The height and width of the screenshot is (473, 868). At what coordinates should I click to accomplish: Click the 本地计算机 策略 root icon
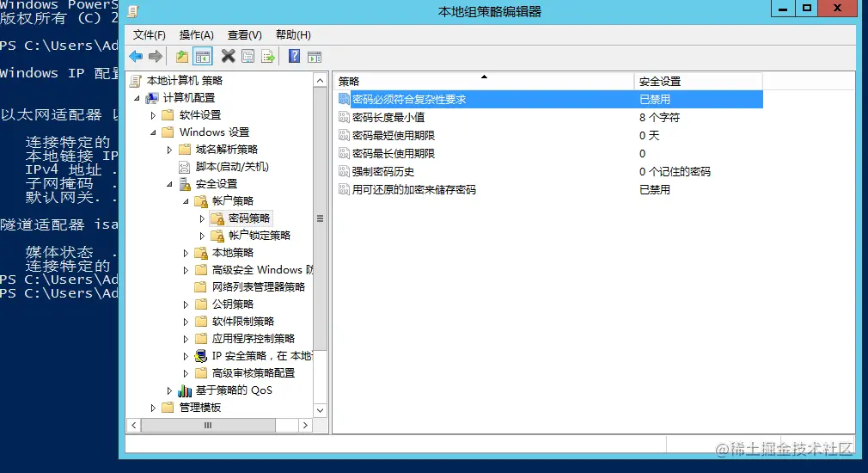pos(136,81)
